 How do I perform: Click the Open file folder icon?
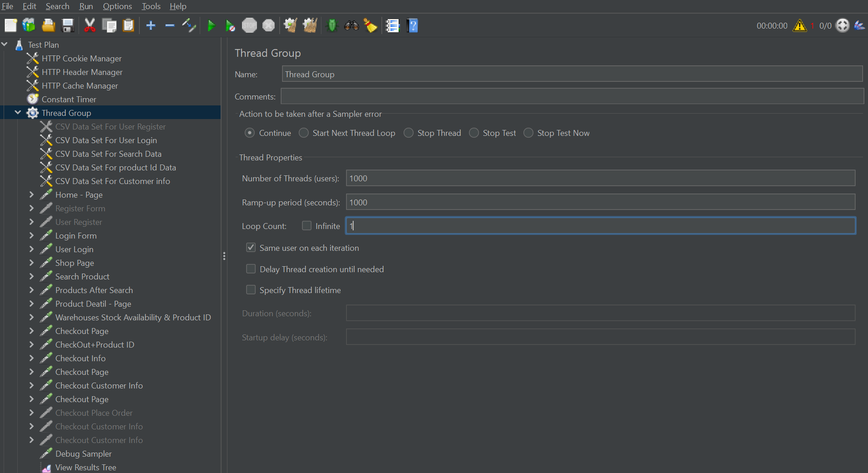click(48, 25)
